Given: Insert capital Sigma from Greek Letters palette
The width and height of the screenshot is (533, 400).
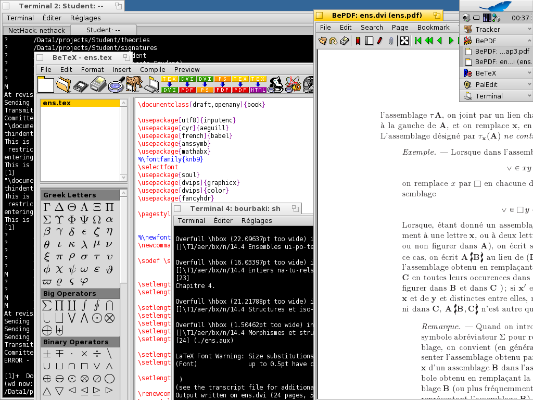Looking at the screenshot, I should coord(47,220).
